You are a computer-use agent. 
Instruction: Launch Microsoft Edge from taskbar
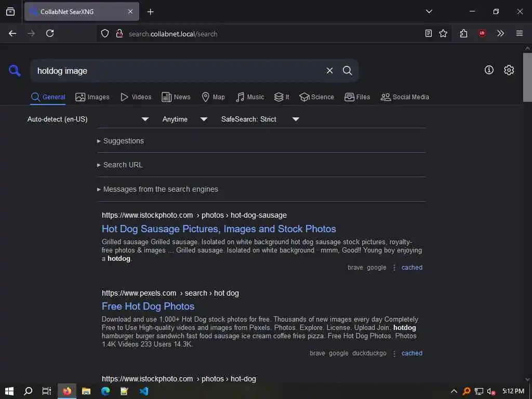pos(105,391)
